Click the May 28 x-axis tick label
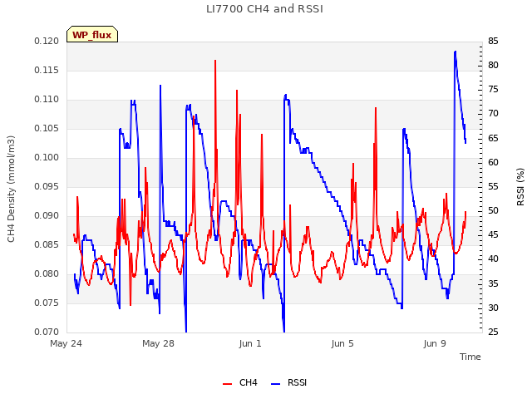Screen dimensions: 532x399 (x=158, y=343)
